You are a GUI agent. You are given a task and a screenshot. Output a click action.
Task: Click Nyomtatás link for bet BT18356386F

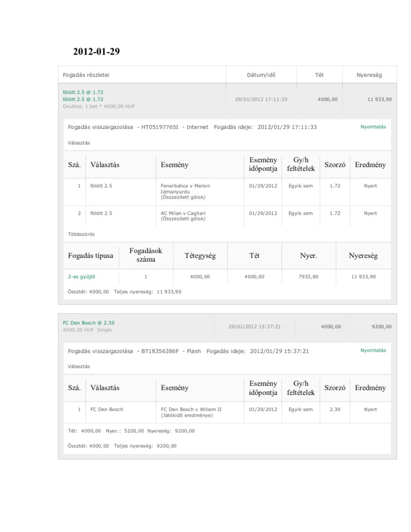(373, 351)
